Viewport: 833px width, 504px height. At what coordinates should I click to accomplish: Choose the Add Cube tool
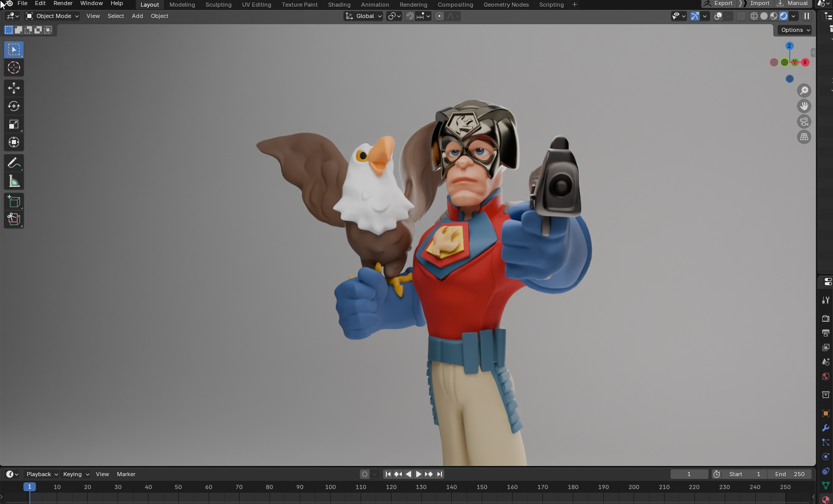pyautogui.click(x=14, y=202)
